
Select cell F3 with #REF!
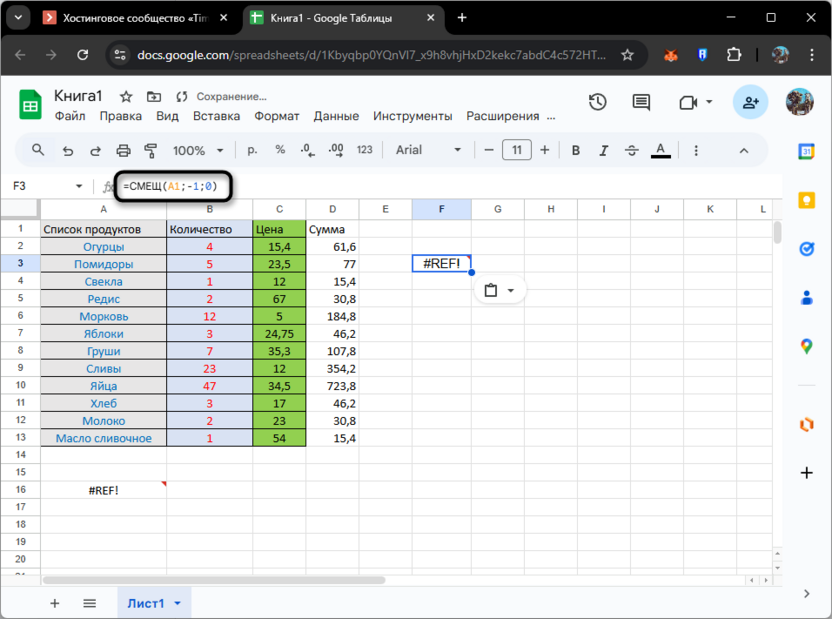coord(441,264)
